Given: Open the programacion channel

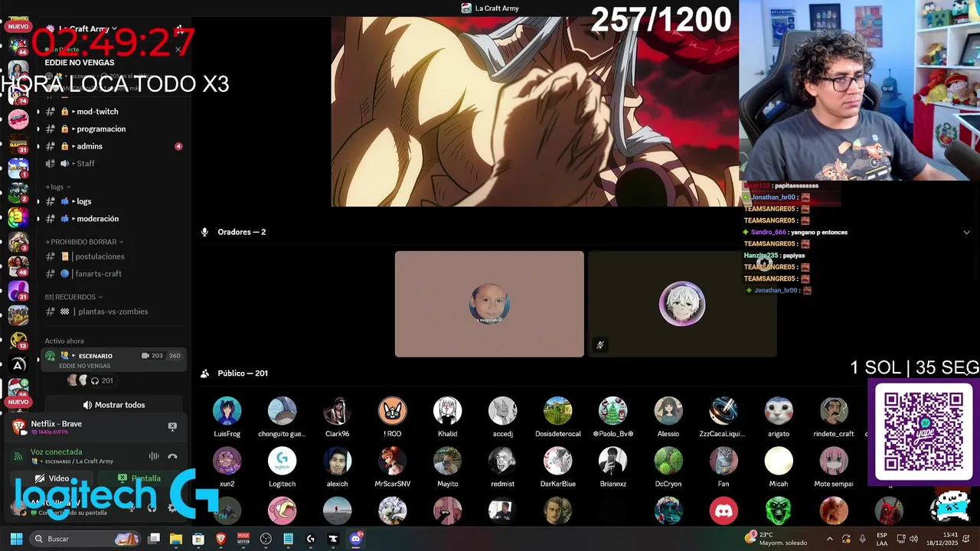Looking at the screenshot, I should click(x=113, y=129).
